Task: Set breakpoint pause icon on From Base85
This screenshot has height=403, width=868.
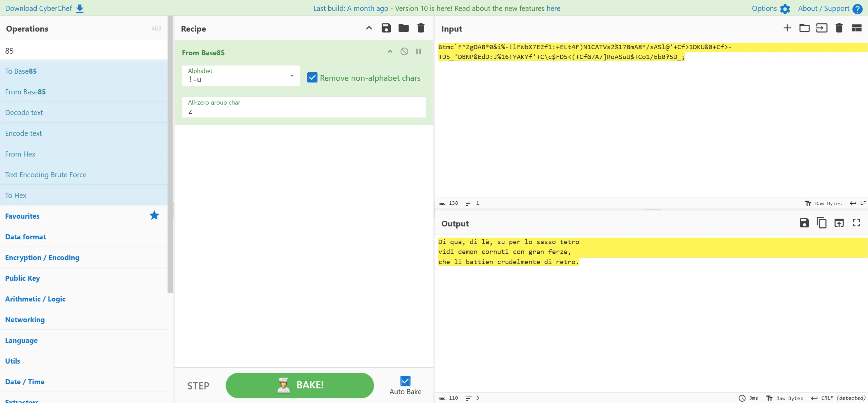Action: click(419, 52)
